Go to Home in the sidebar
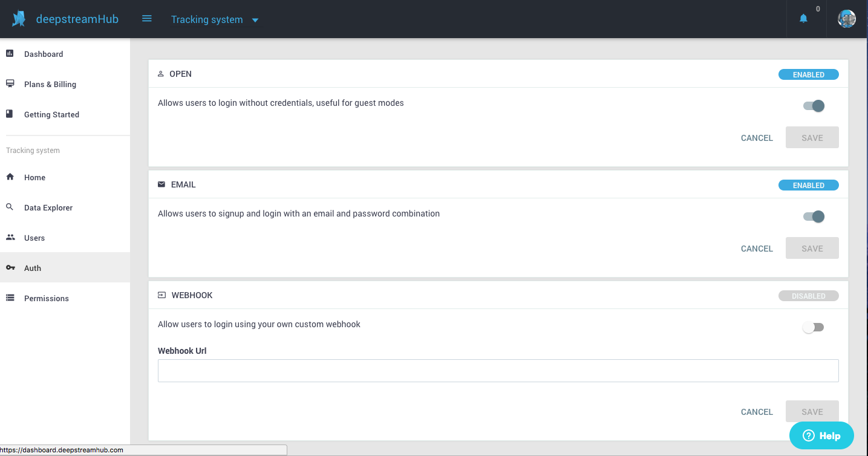 click(x=34, y=177)
